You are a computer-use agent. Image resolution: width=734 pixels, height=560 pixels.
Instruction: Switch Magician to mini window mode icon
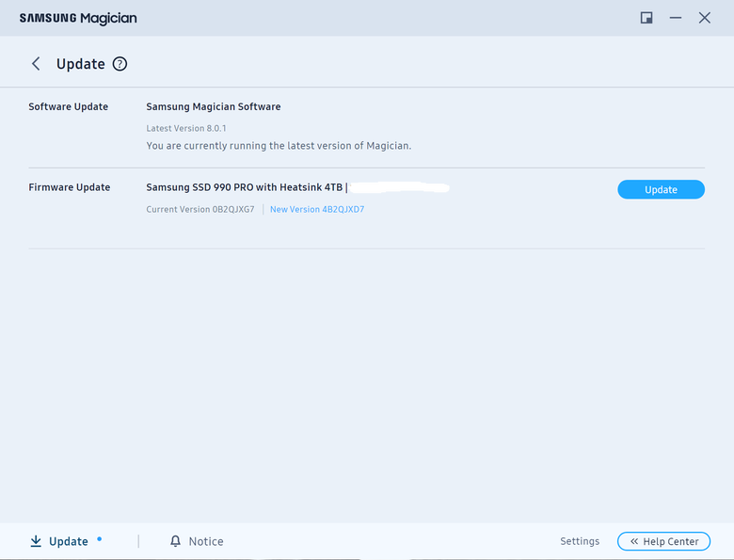(x=646, y=18)
